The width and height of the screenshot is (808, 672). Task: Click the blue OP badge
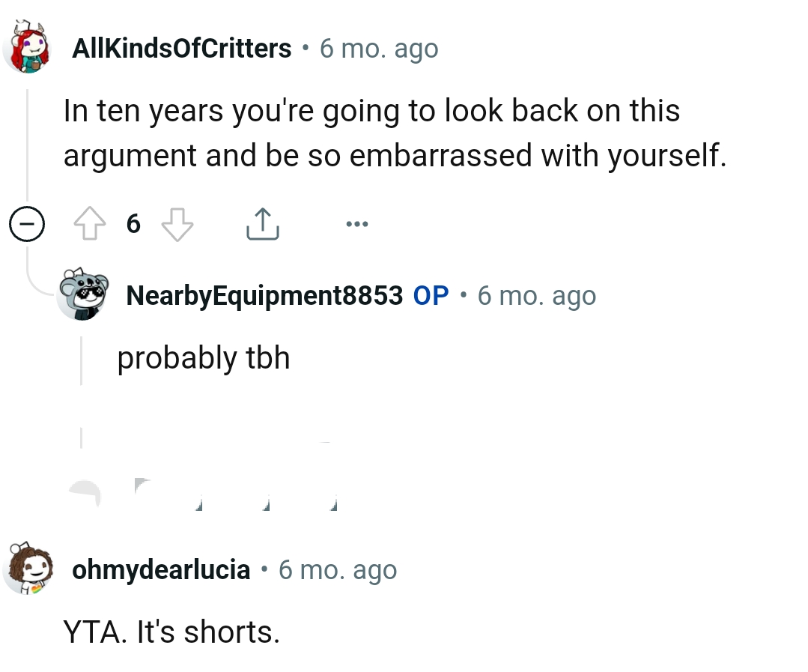(x=431, y=295)
